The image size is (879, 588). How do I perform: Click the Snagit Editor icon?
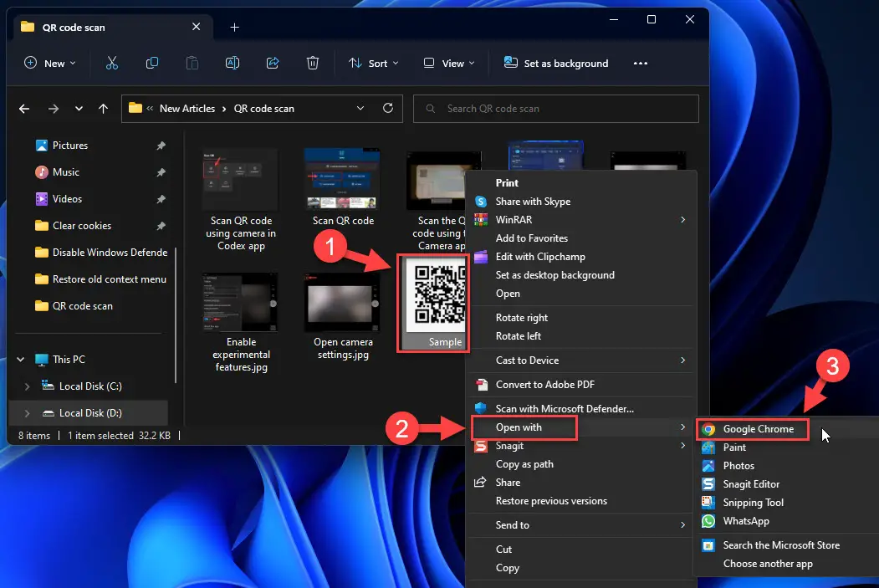[708, 484]
